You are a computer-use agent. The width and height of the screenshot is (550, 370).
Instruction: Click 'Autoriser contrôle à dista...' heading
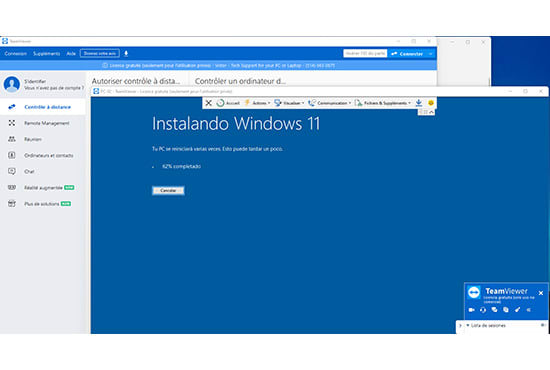click(136, 81)
